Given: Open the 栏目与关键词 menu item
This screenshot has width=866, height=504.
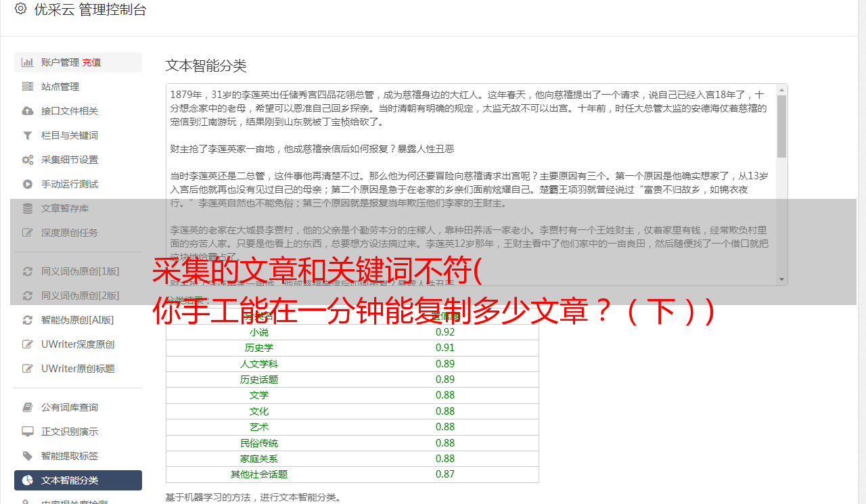Looking at the screenshot, I should [x=78, y=135].
